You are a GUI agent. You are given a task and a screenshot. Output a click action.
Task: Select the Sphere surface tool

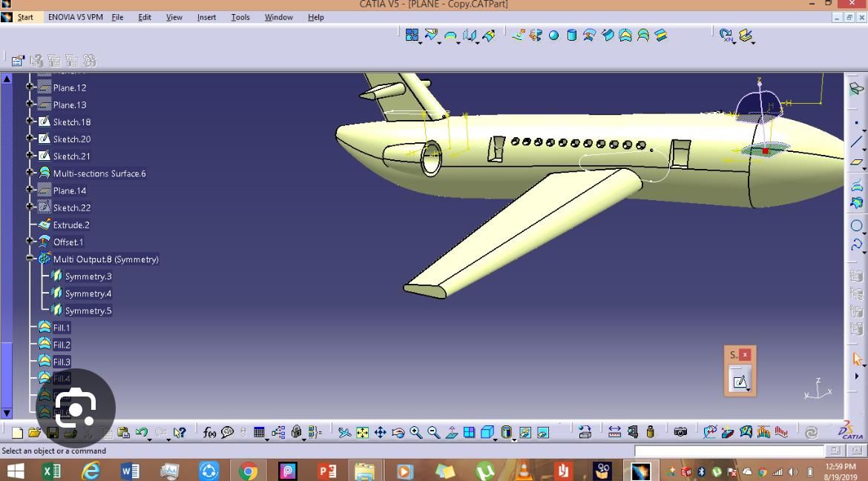click(x=553, y=36)
